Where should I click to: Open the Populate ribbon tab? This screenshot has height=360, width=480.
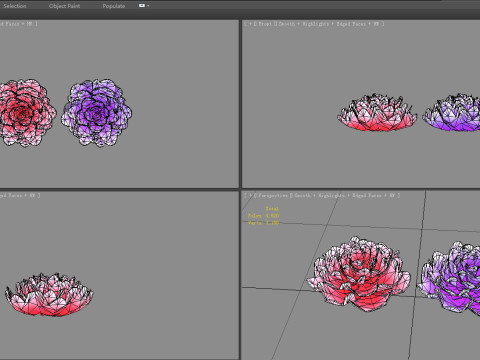pyautogui.click(x=114, y=6)
